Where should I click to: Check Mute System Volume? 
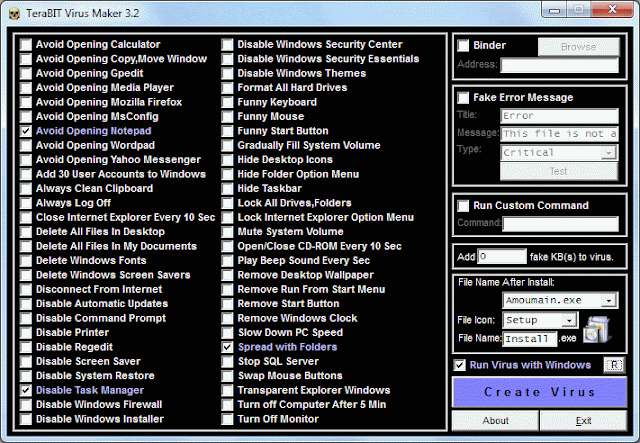[x=227, y=232]
